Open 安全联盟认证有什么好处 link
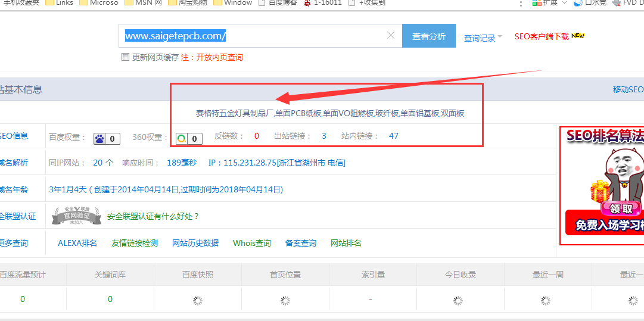The width and height of the screenshot is (644, 321). click(153, 216)
